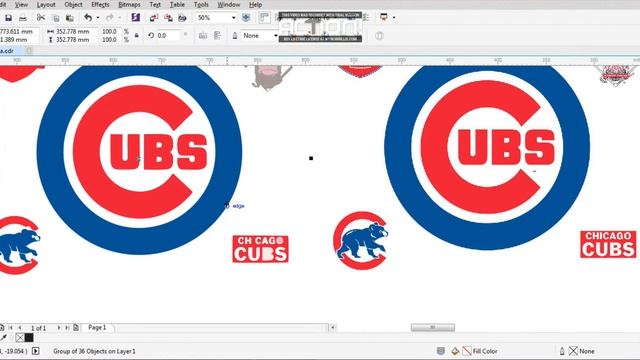Click the horizontal scale 100.0 field
This screenshot has width=640, height=360.
click(110, 31)
